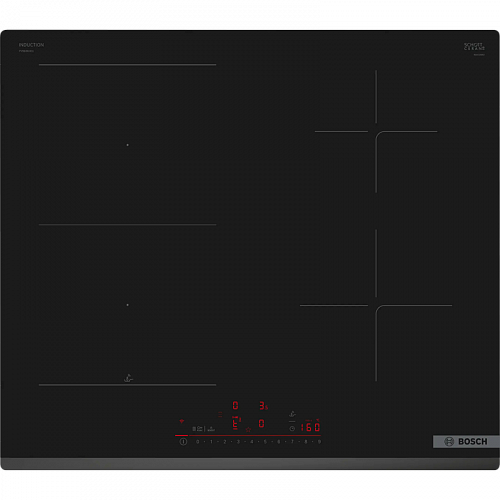The width and height of the screenshot is (500, 500).
Task: Select the lower-right zone display showing 0
Action: click(x=262, y=423)
